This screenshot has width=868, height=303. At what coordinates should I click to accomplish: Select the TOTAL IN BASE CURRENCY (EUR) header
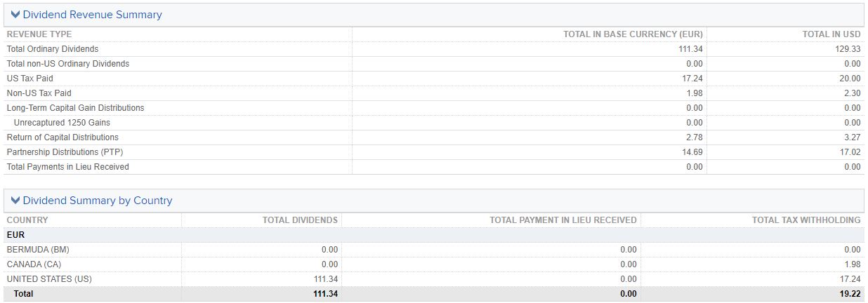point(633,34)
